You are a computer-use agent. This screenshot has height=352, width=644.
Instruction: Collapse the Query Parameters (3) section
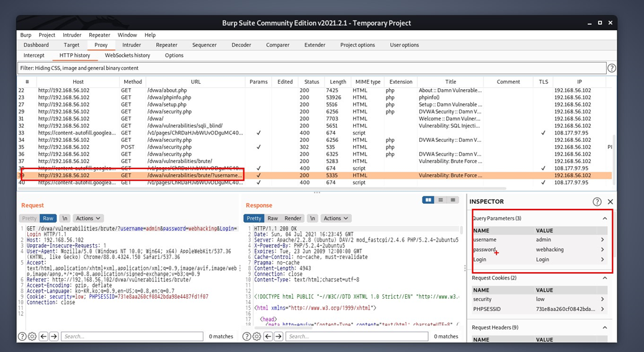click(604, 218)
